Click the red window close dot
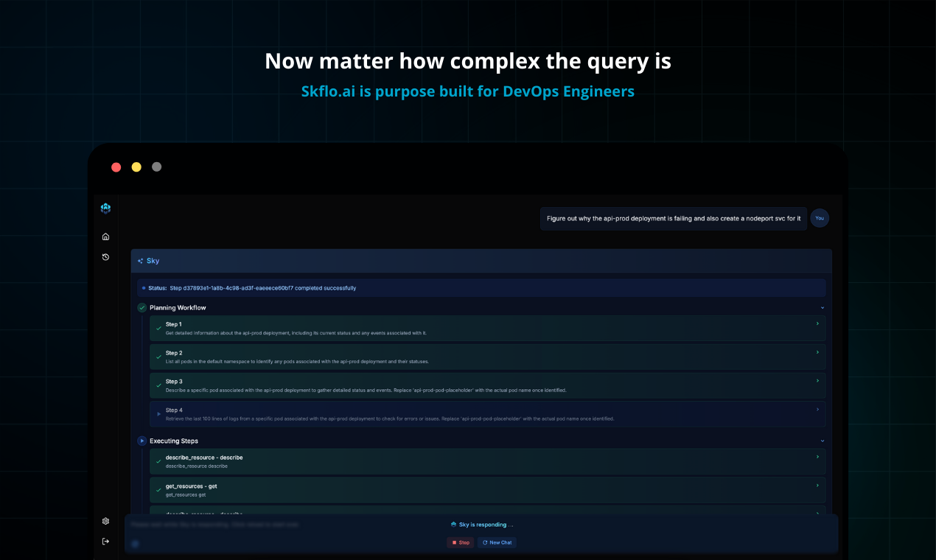 tap(116, 167)
